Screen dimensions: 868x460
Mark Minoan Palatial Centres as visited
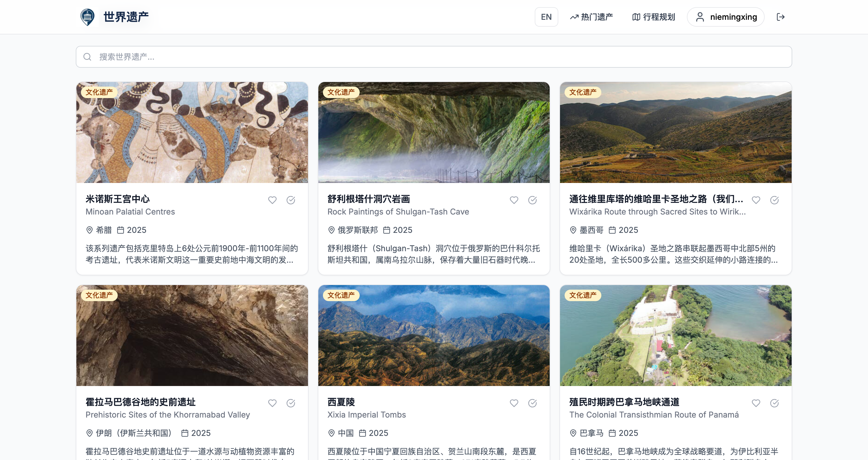[291, 200]
